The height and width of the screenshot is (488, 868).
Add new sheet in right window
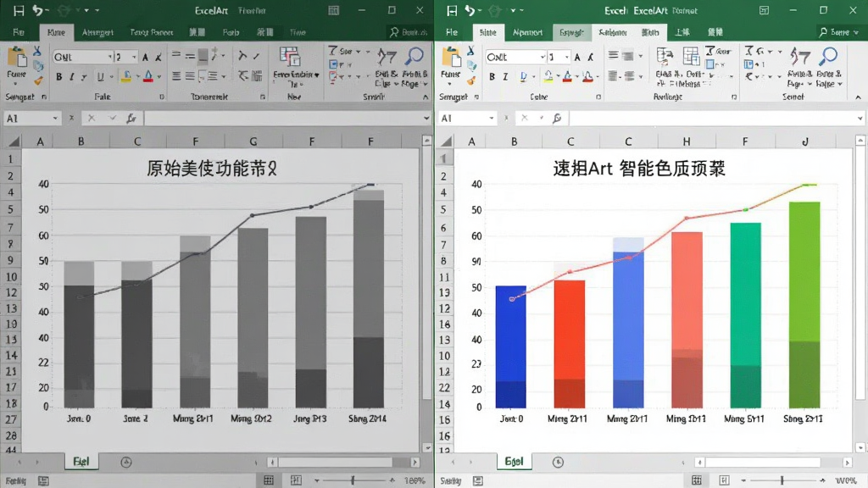(x=558, y=462)
